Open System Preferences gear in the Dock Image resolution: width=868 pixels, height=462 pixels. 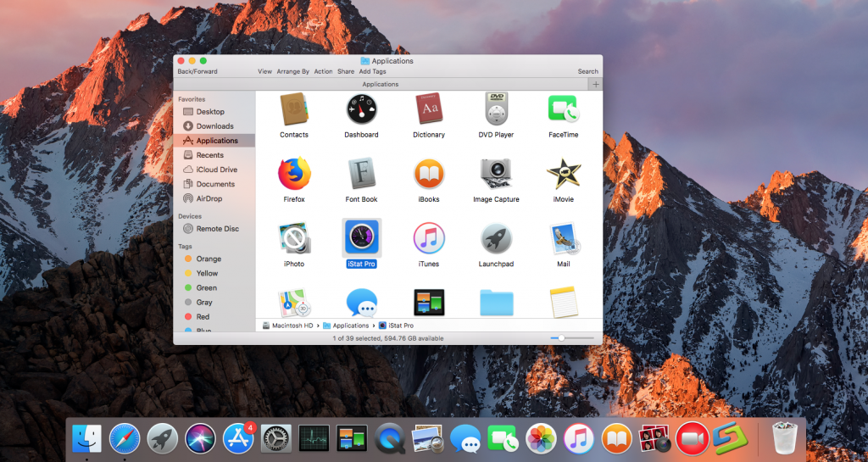(275, 439)
